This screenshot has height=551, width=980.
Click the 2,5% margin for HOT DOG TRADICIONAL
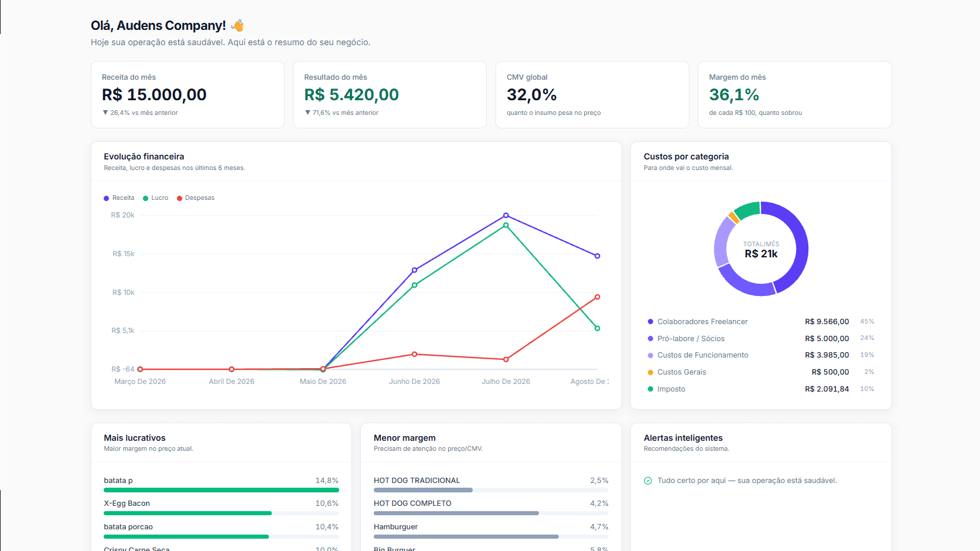599,481
